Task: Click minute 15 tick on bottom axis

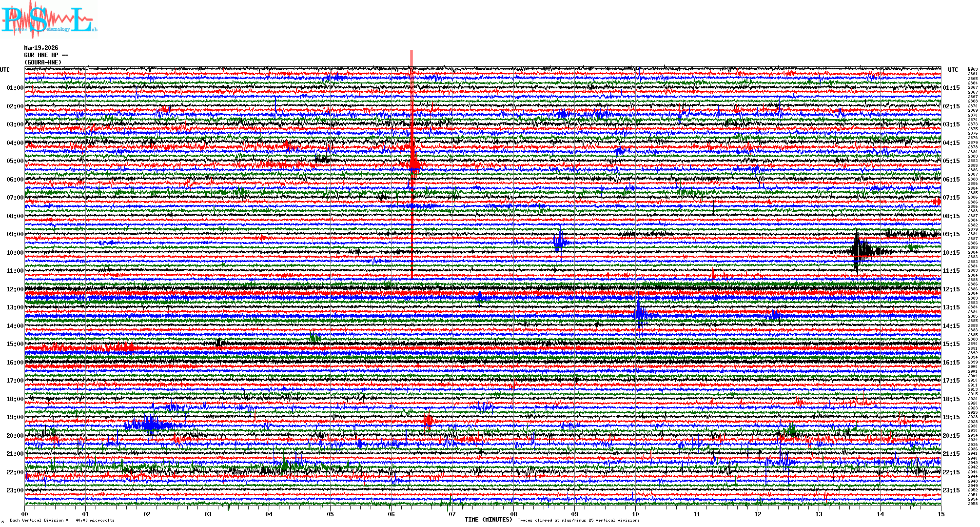Action: pos(941,514)
